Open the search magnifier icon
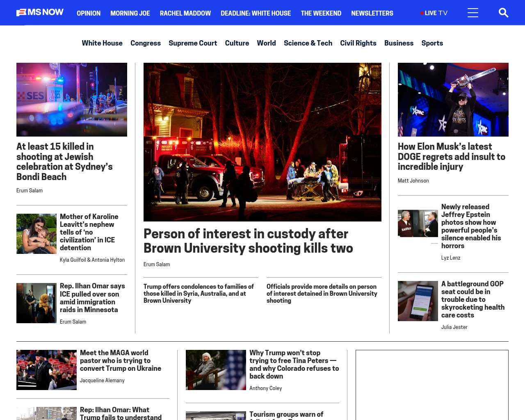The height and width of the screenshot is (420, 525). click(503, 13)
